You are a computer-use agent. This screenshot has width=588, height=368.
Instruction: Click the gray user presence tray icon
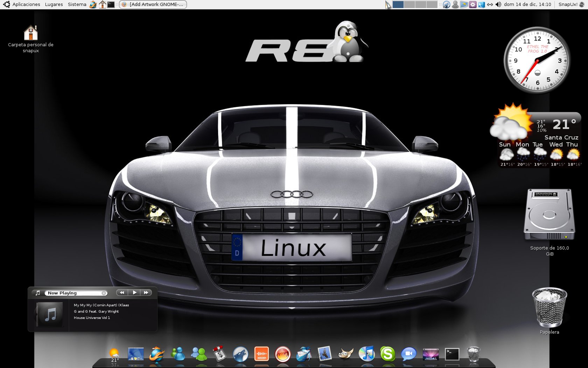455,5
